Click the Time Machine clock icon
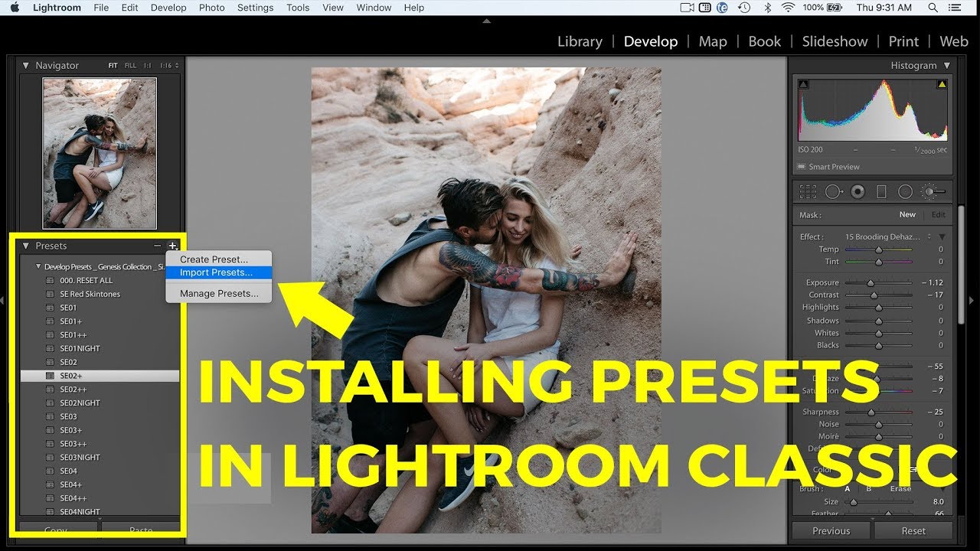The height and width of the screenshot is (551, 980). tap(743, 8)
